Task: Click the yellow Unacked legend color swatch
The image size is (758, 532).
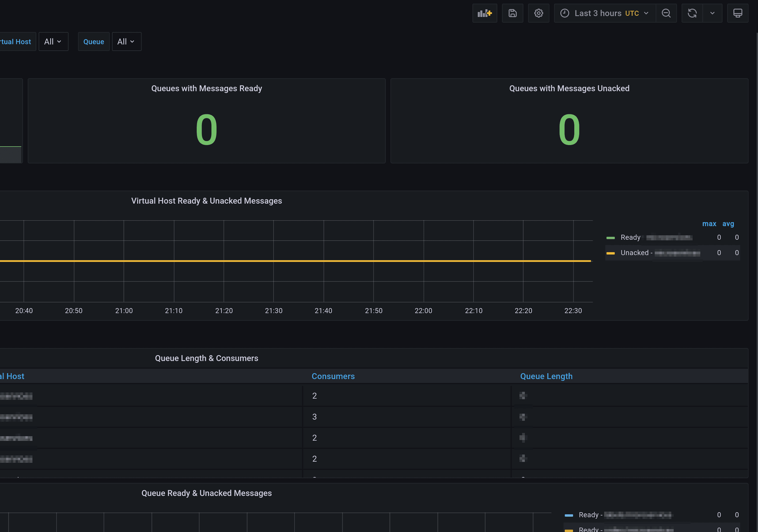Action: click(611, 253)
